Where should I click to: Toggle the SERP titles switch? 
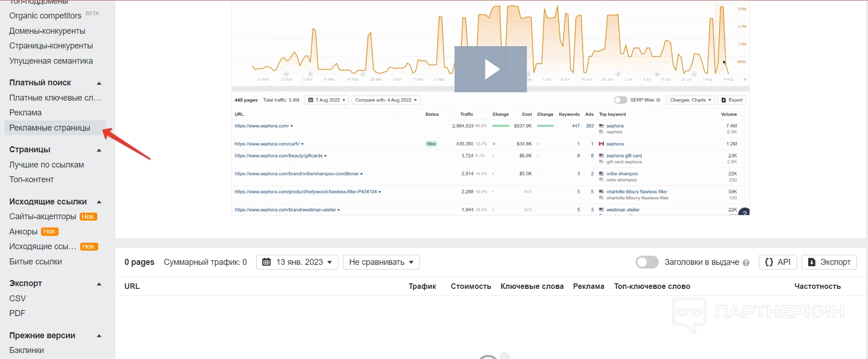tap(620, 100)
